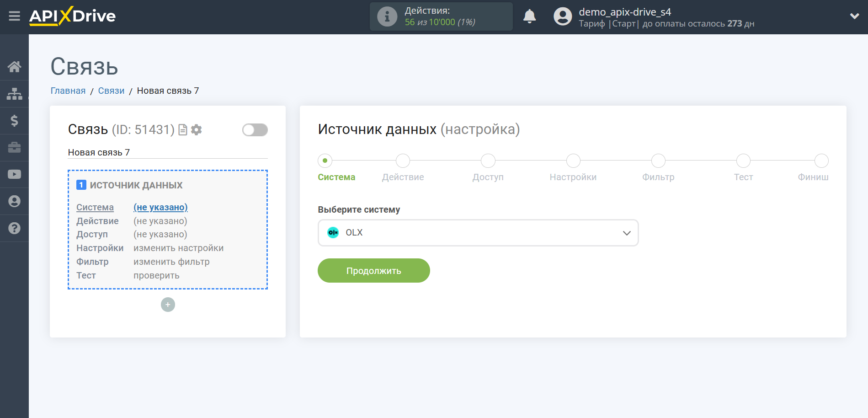The width and height of the screenshot is (868, 418).
Task: Click 'изменить фильтр' text
Action: (171, 262)
